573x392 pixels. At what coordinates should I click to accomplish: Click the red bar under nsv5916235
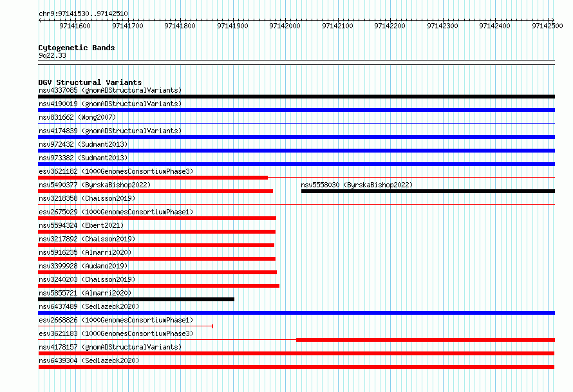click(x=157, y=259)
